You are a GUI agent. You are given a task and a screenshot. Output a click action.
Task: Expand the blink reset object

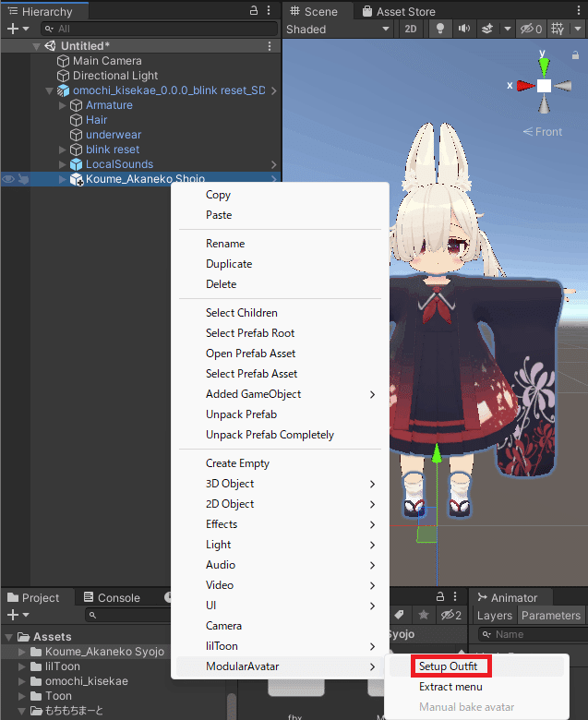tap(63, 150)
